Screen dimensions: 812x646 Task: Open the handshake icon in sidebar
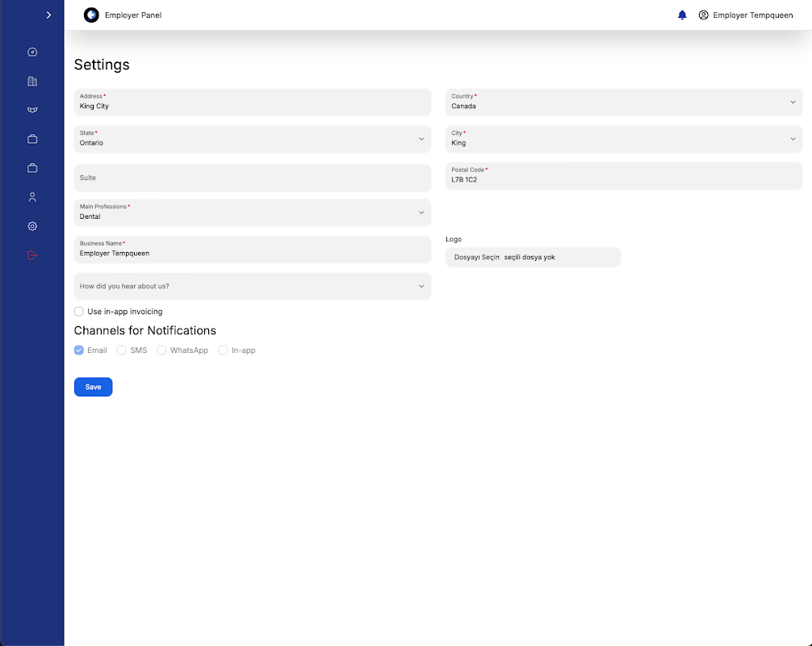(x=32, y=110)
